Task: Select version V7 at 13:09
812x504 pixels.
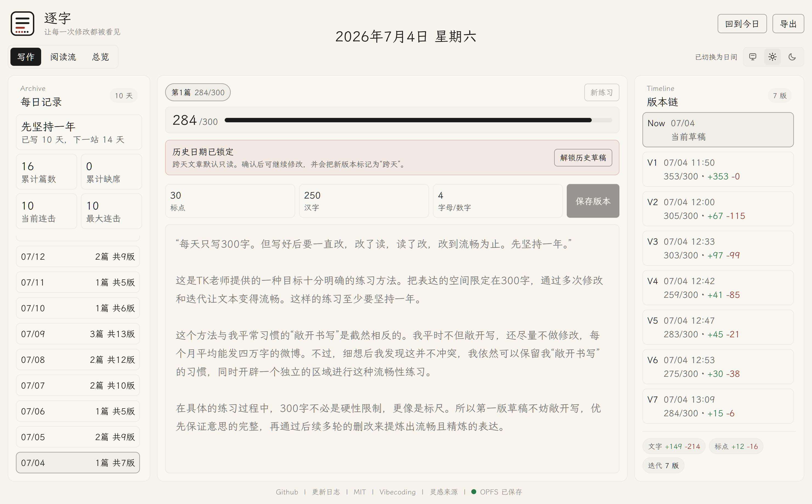Action: [718, 406]
